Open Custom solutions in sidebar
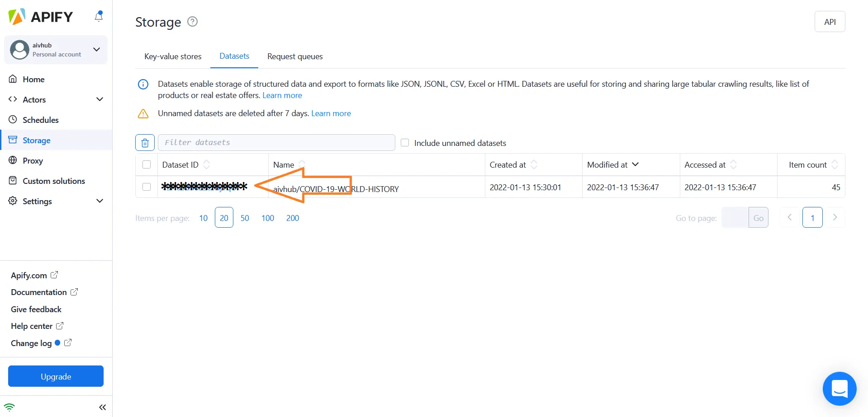Viewport: 868px width, 417px height. click(x=54, y=181)
